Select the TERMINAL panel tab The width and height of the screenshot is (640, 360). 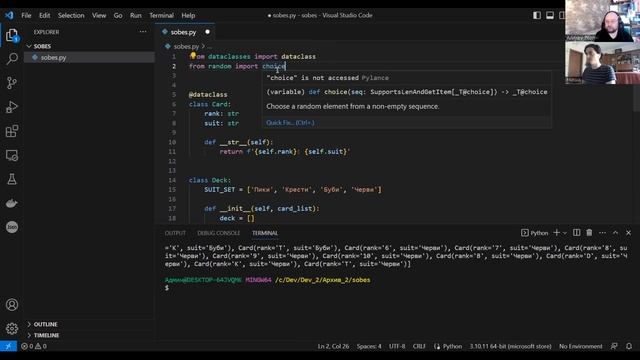[265, 233]
